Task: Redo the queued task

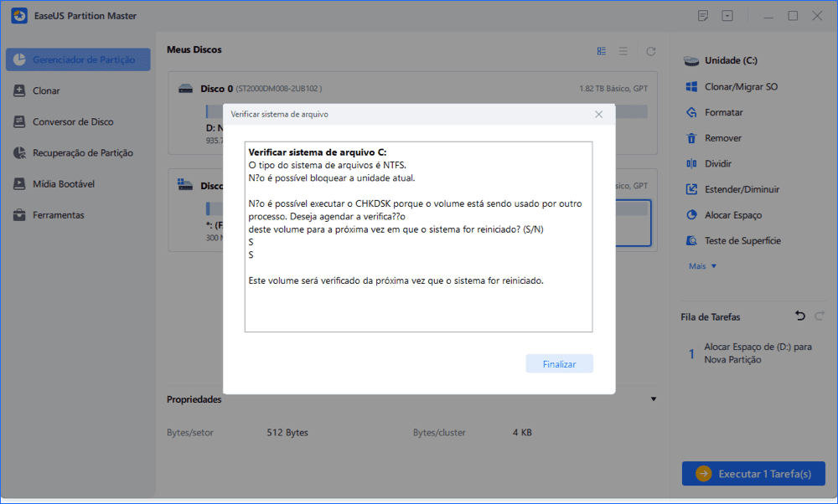Action: [x=820, y=316]
